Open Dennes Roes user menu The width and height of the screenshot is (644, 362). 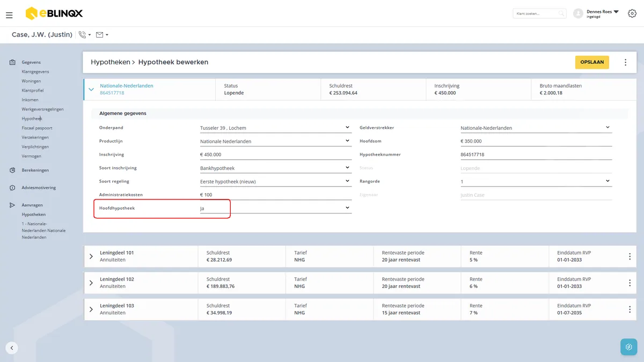tap(603, 13)
